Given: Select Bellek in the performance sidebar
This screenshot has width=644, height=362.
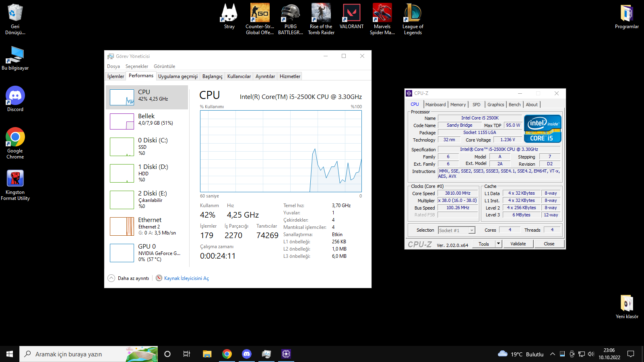Looking at the screenshot, I should (147, 121).
